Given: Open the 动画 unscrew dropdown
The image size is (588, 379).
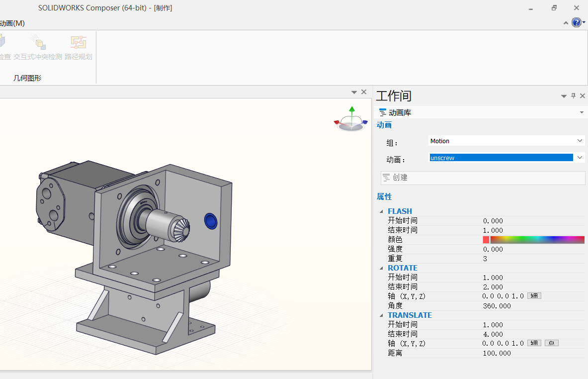Looking at the screenshot, I should [579, 158].
